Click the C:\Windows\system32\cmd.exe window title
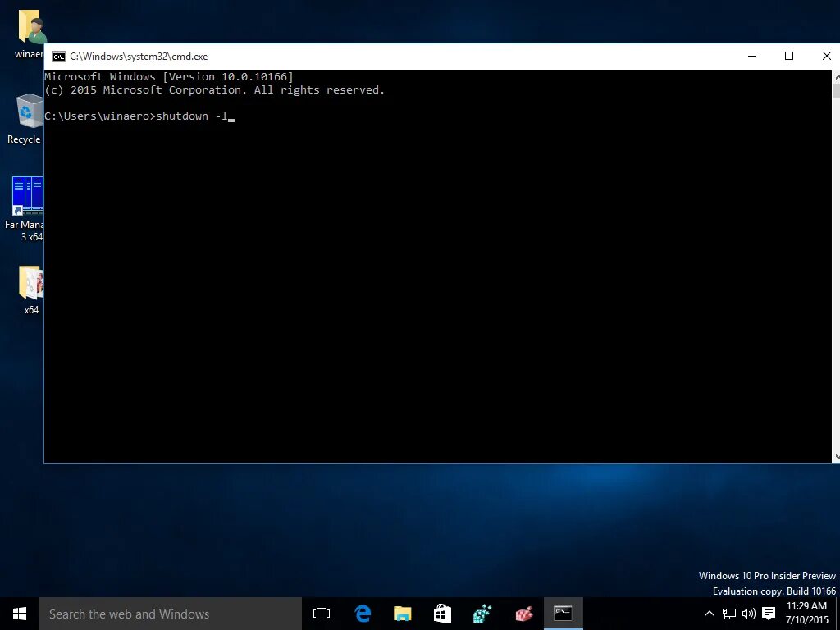The height and width of the screenshot is (630, 840). click(139, 57)
